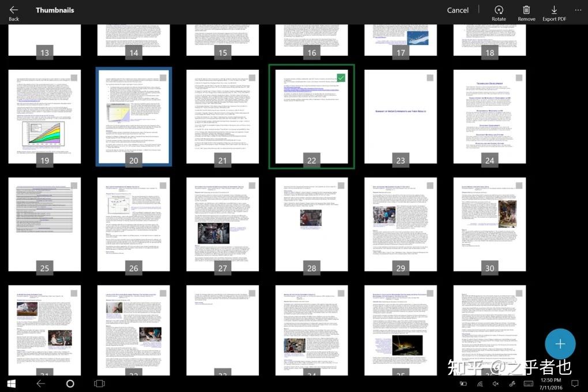This screenshot has height=392, width=588.
Task: Click the Cortana circle icon
Action: click(70, 384)
